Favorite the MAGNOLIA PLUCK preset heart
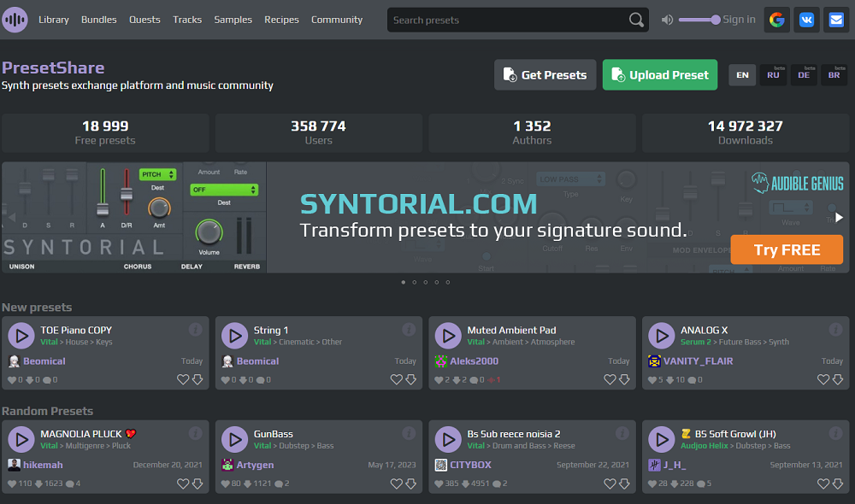Screen dimensions: 855x504 (183, 483)
